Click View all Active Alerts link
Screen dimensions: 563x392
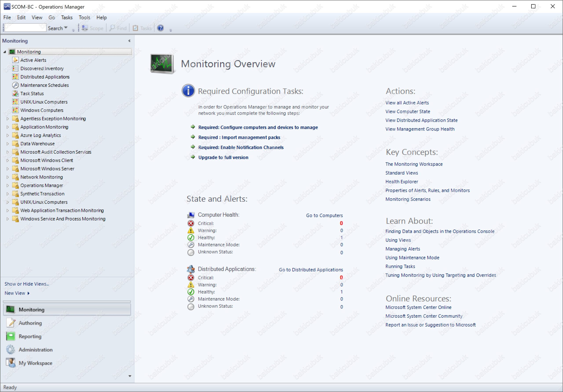407,103
